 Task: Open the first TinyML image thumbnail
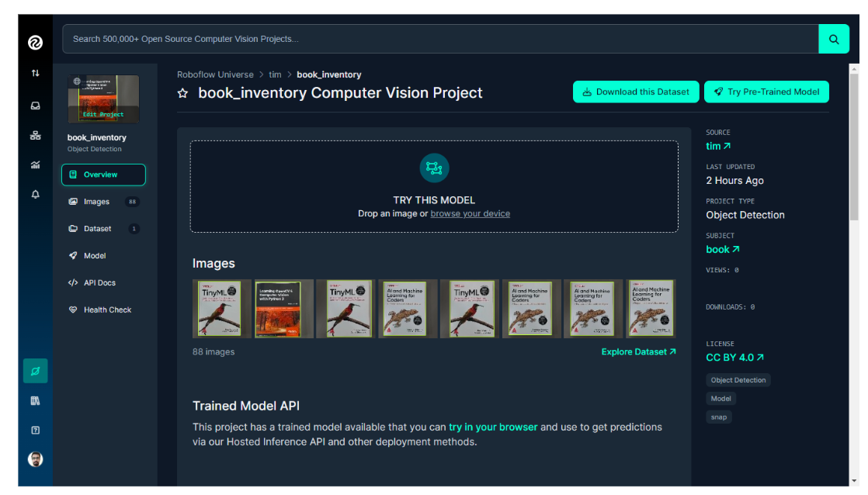coord(221,309)
